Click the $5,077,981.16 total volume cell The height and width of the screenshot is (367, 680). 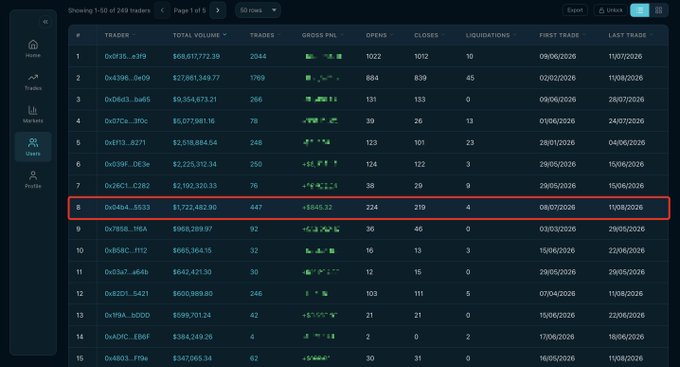tap(193, 121)
